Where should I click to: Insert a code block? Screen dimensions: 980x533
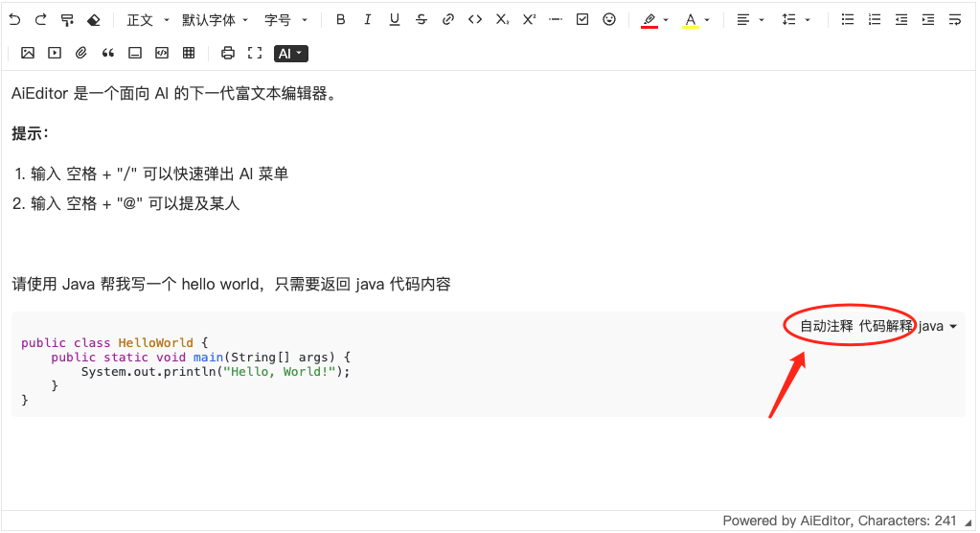pos(162,53)
